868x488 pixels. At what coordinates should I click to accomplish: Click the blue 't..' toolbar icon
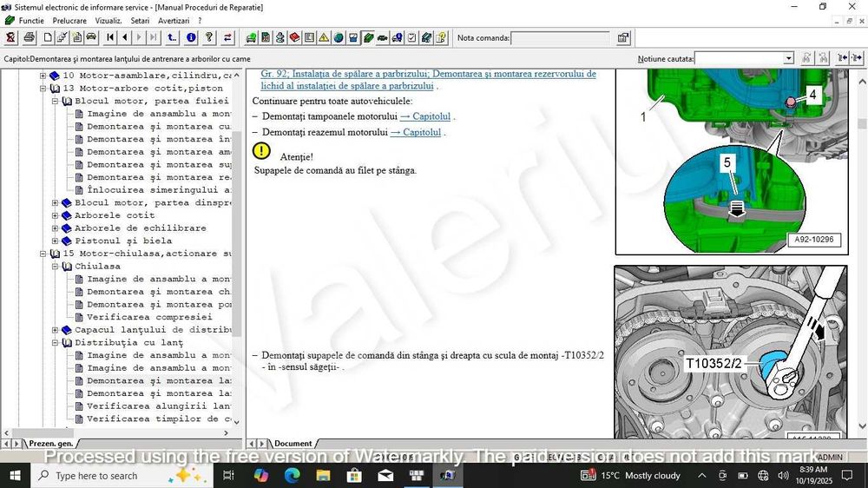click(172, 37)
